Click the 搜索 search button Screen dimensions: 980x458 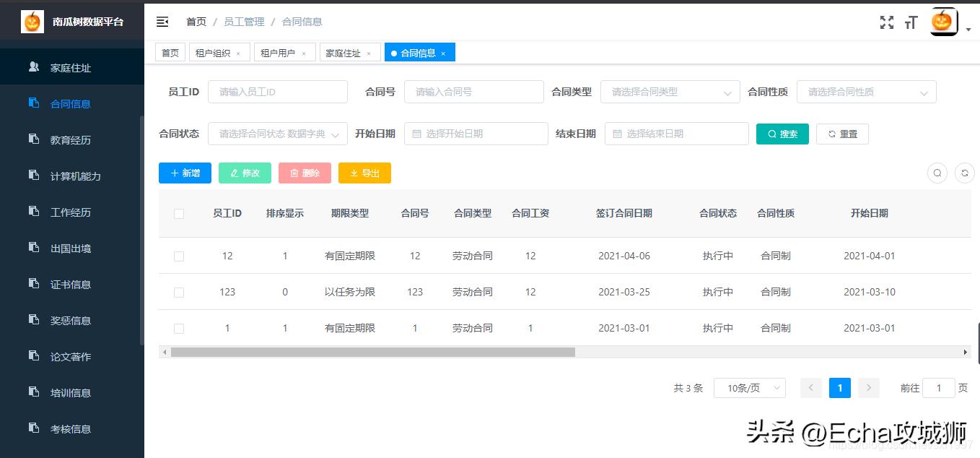coord(782,134)
